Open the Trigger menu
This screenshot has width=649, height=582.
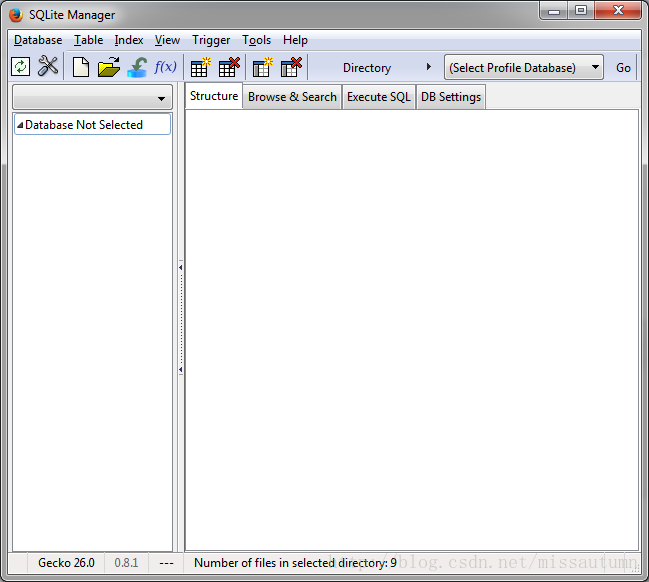(211, 40)
